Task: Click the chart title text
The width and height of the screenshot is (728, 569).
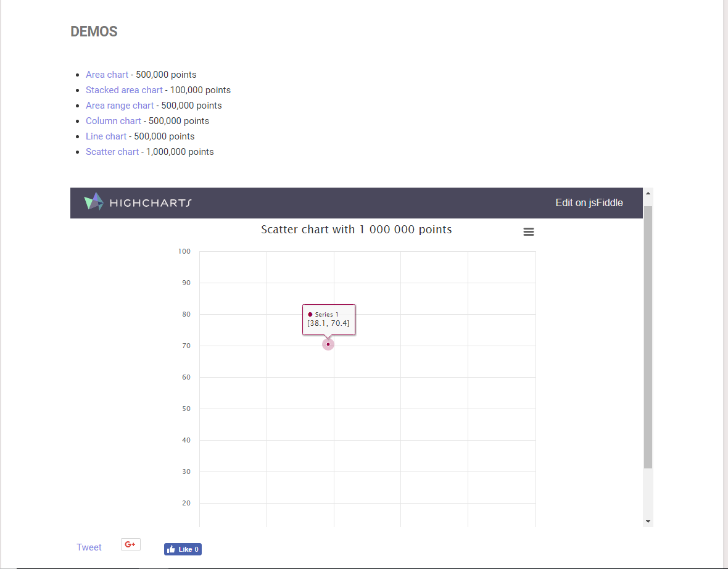Action: (356, 229)
